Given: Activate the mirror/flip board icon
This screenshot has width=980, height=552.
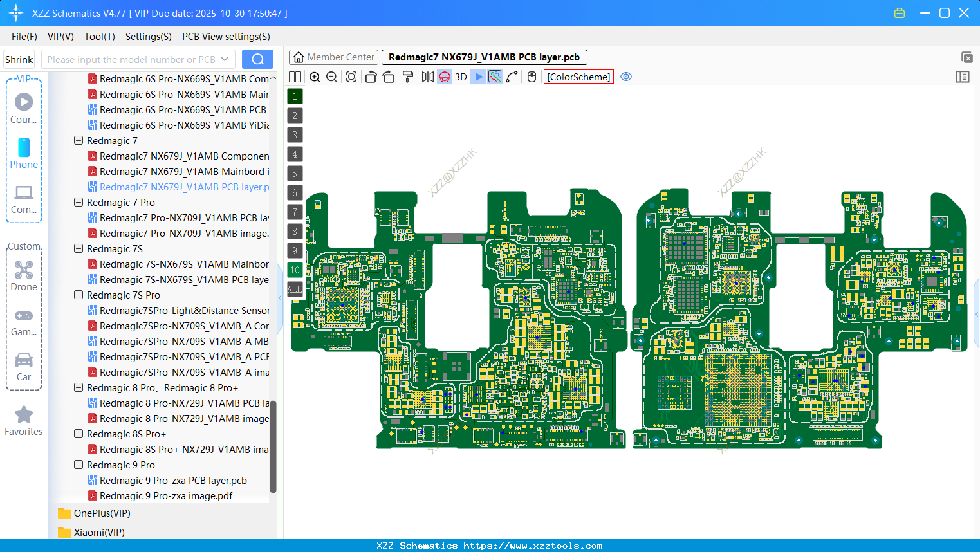Looking at the screenshot, I should point(427,77).
